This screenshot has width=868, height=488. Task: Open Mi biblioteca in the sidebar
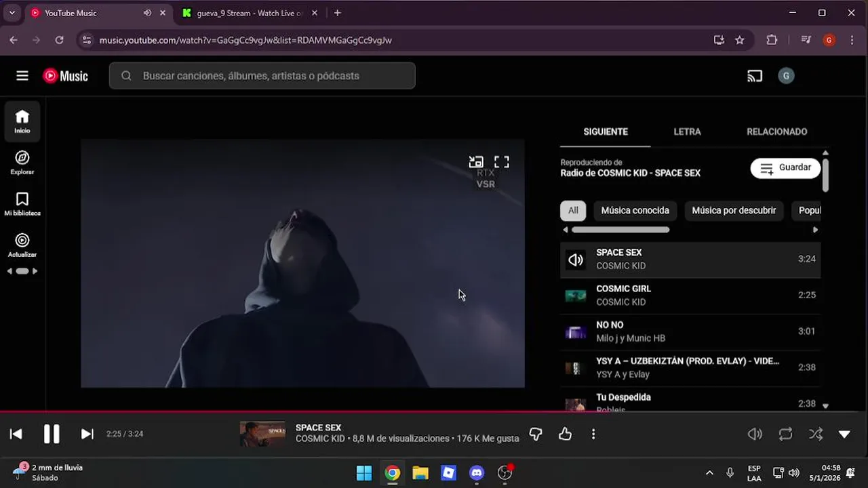click(22, 204)
